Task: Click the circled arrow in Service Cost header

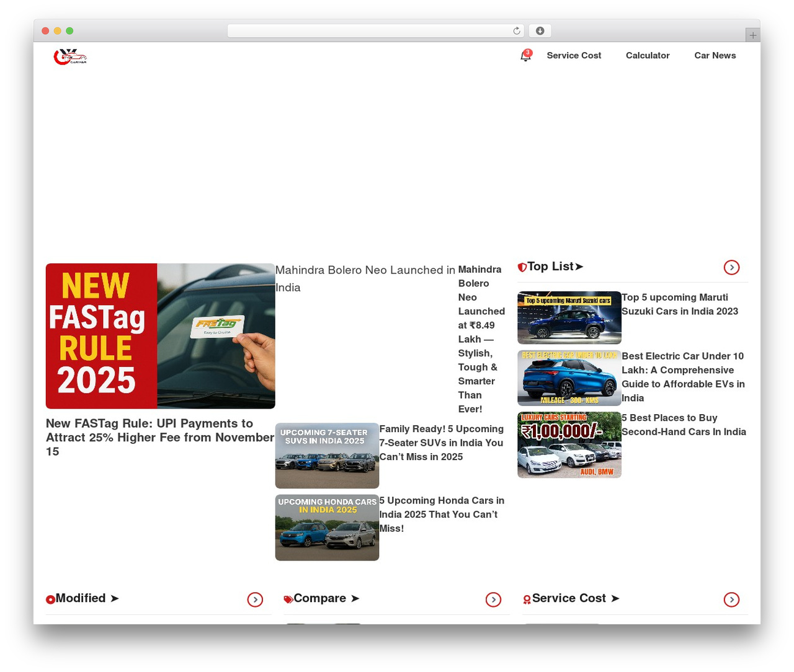Action: tap(731, 599)
